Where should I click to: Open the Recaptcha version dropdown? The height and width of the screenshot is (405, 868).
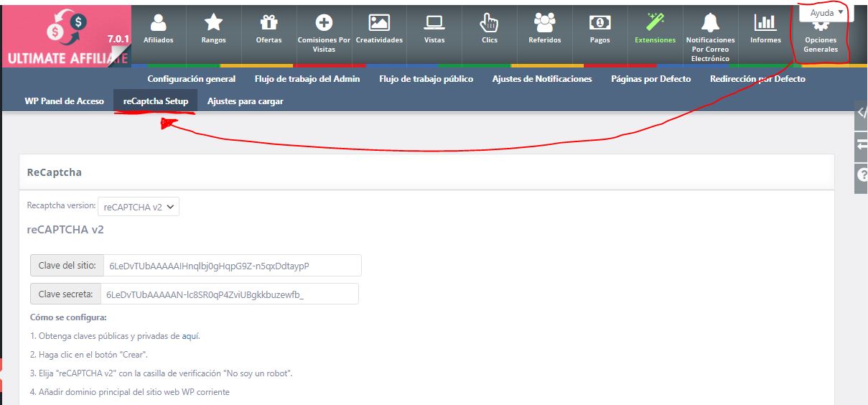(138, 207)
